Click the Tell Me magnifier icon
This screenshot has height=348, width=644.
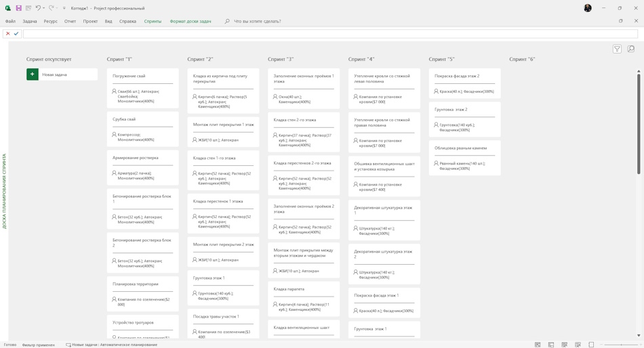click(x=227, y=22)
